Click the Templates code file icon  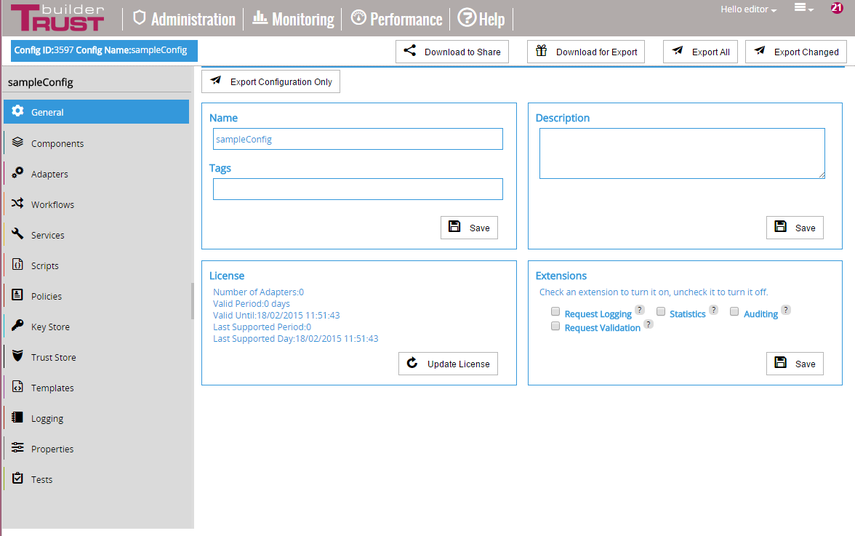[17, 387]
